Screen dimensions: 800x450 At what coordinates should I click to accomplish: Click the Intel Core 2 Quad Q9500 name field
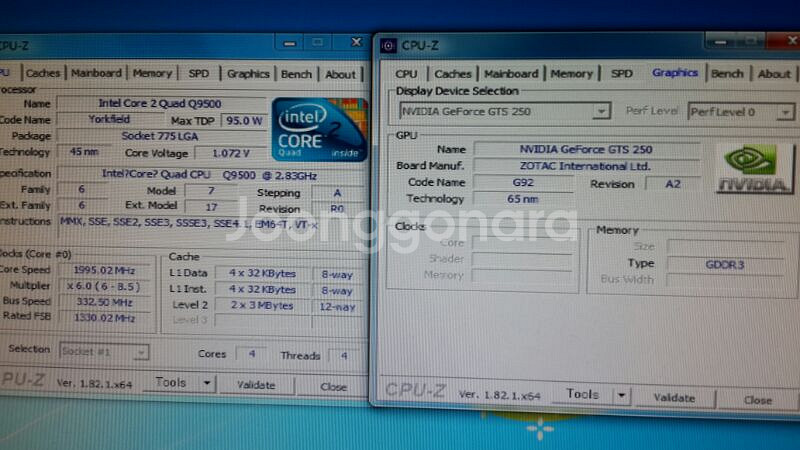pos(161,104)
